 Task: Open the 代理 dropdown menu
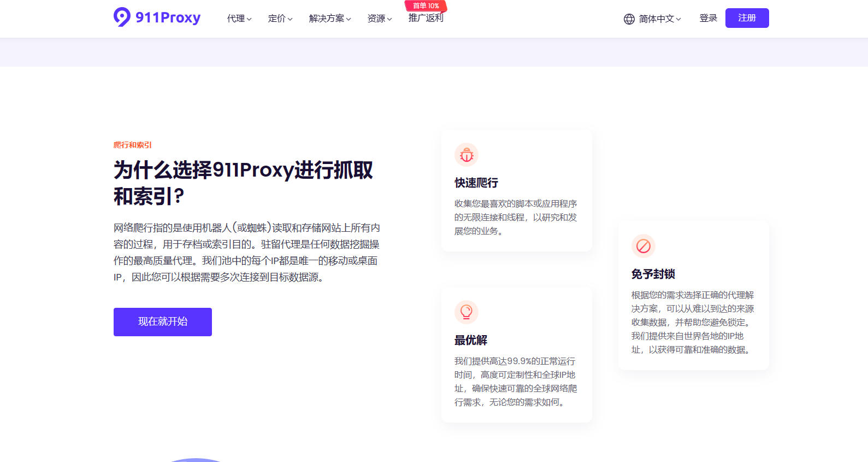(239, 19)
